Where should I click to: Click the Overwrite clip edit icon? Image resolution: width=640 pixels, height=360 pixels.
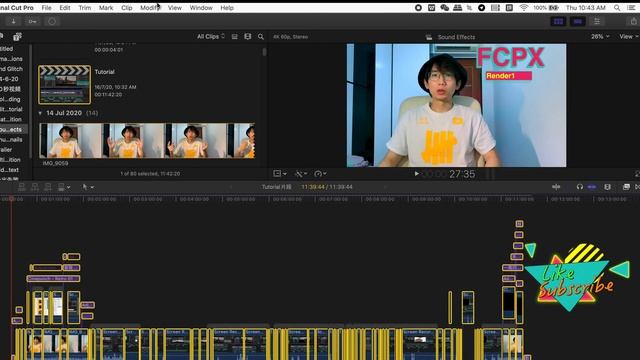coord(61,187)
